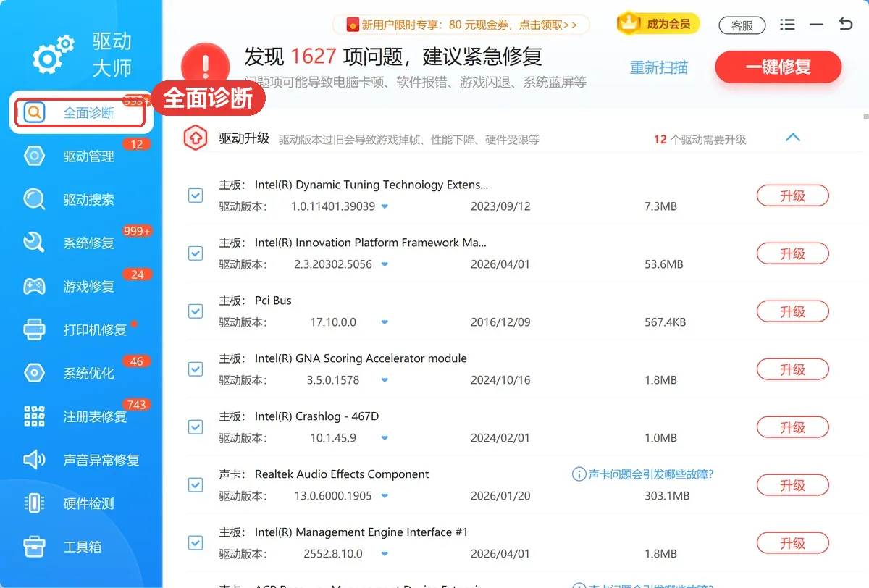The image size is (869, 588).
Task: Click the 567.4KB driver size
Action: [x=666, y=322]
